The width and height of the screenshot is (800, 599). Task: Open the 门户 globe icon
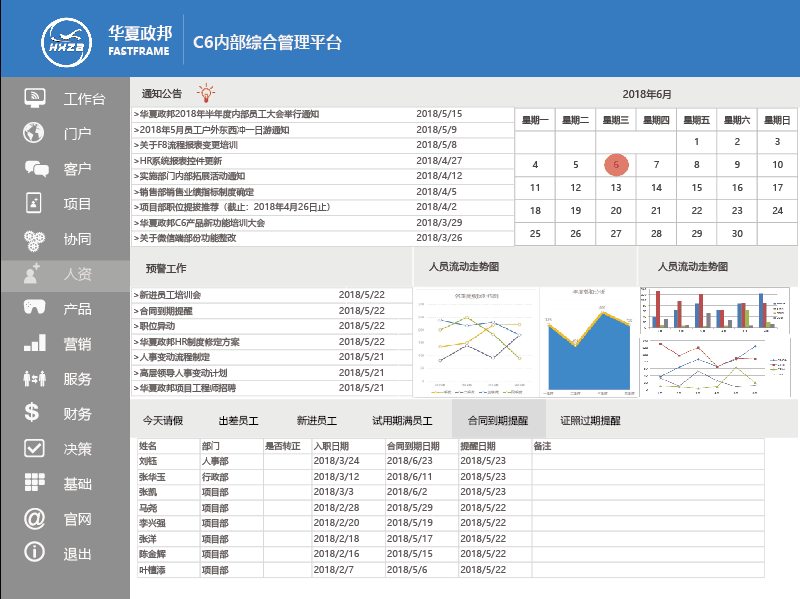coord(35,133)
